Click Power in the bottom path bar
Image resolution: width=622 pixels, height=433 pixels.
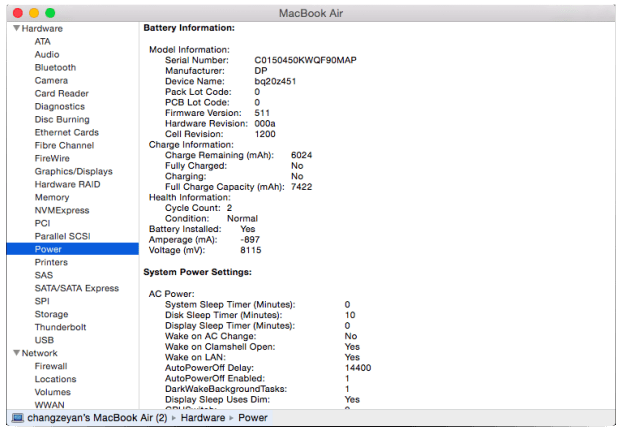point(253,418)
